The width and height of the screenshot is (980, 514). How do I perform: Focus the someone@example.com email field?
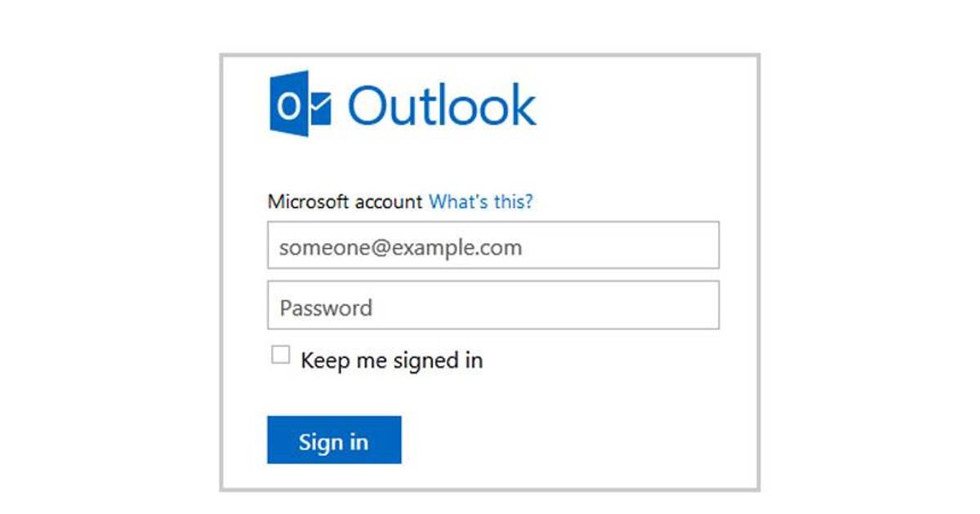pos(492,245)
